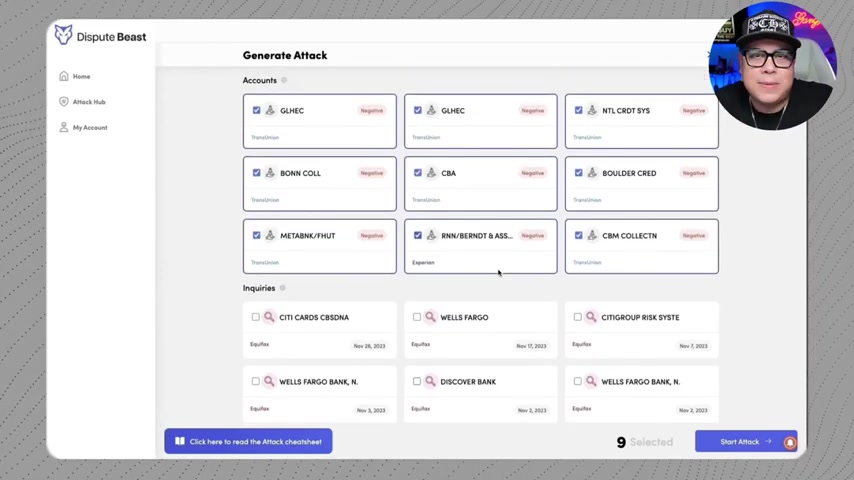Click the Home house icon

point(64,76)
